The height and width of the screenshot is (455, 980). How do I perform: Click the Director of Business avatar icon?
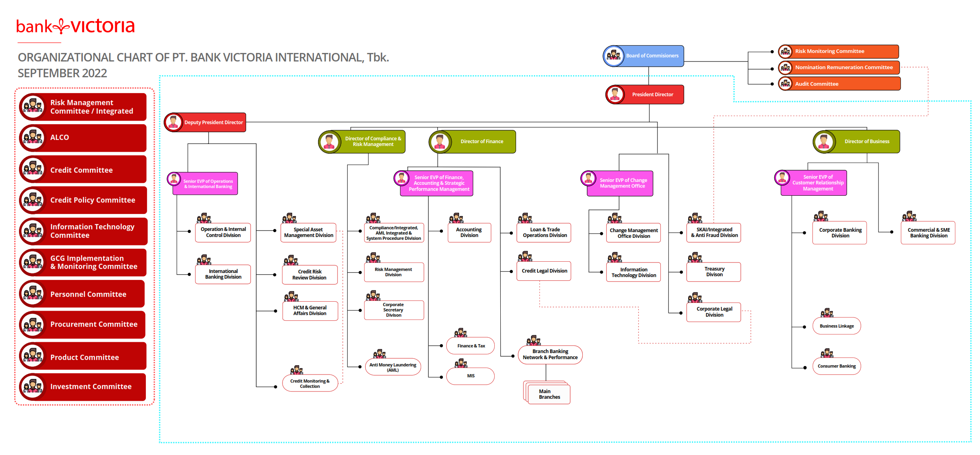[x=824, y=142]
